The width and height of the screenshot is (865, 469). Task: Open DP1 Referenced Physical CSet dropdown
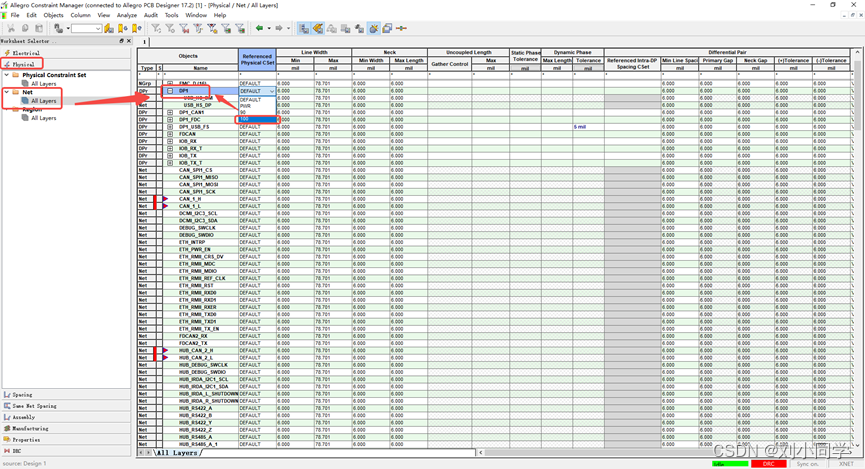coord(271,91)
